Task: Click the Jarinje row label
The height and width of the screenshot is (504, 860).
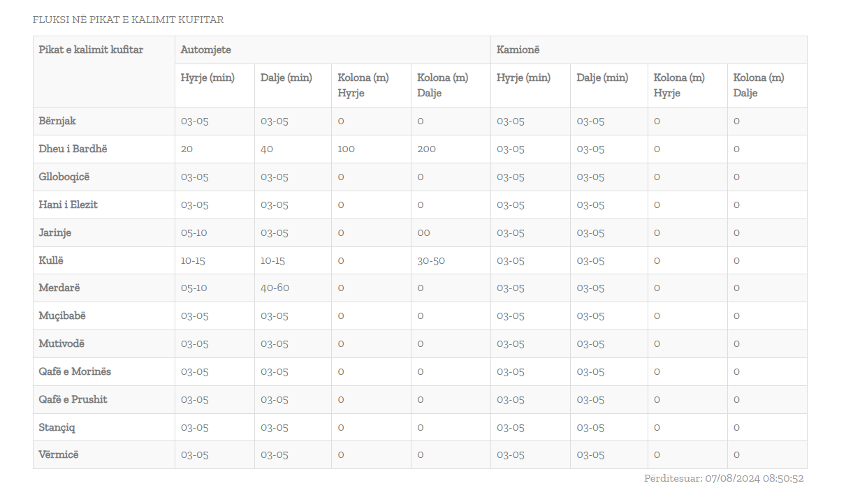Action: tap(55, 233)
